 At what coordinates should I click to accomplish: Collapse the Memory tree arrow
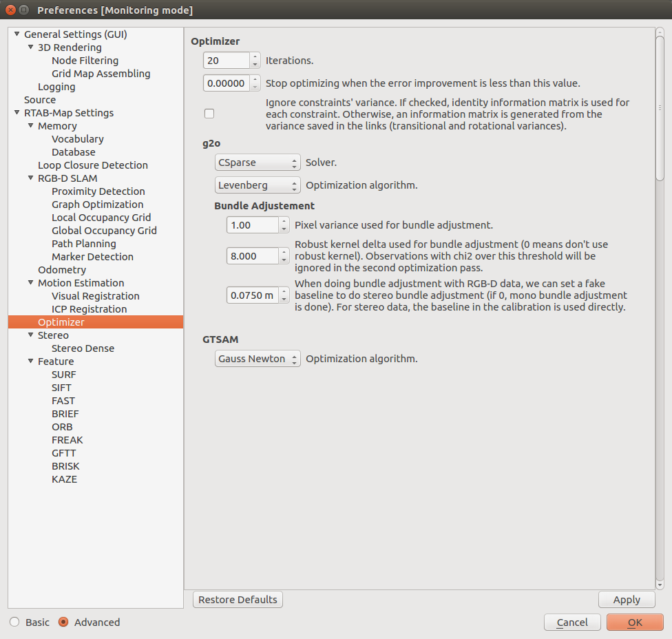30,126
